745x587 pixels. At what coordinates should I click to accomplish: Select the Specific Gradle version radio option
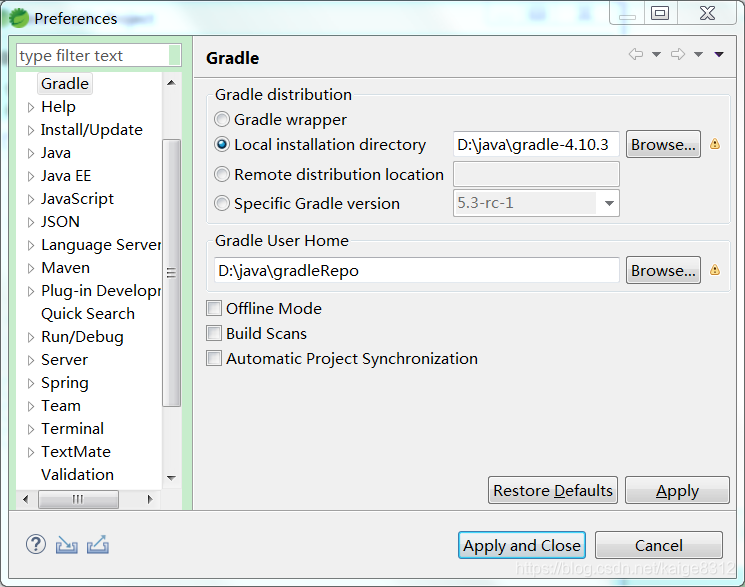click(x=222, y=203)
